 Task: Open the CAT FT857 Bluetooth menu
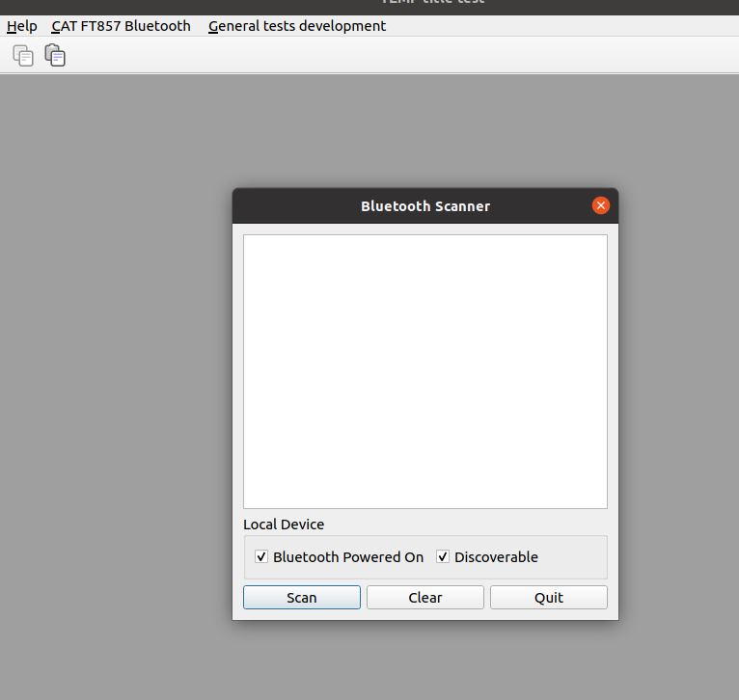(122, 26)
